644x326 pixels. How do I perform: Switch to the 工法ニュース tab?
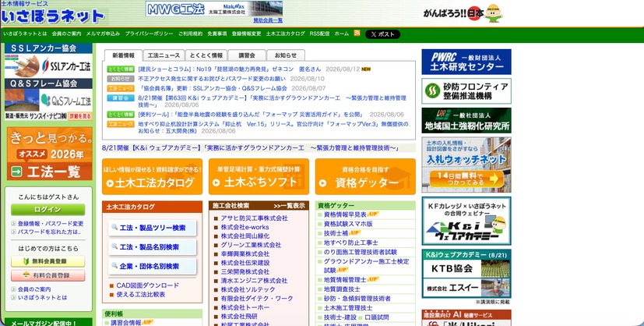click(164, 55)
